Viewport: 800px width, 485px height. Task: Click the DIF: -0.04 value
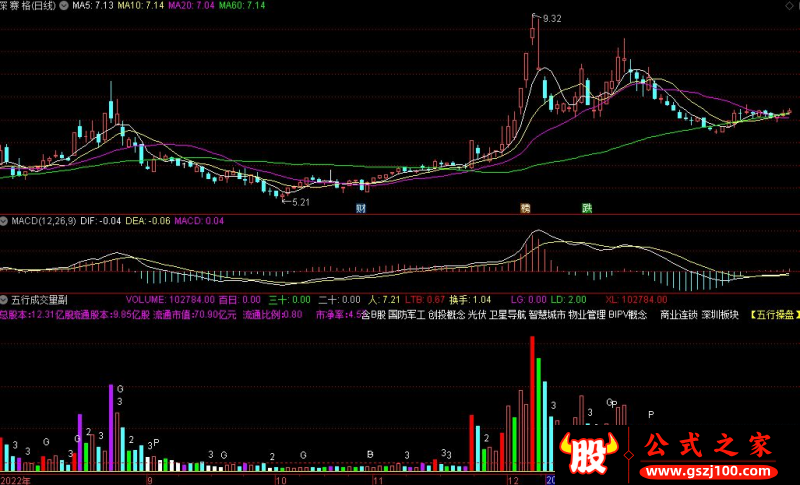(101, 221)
